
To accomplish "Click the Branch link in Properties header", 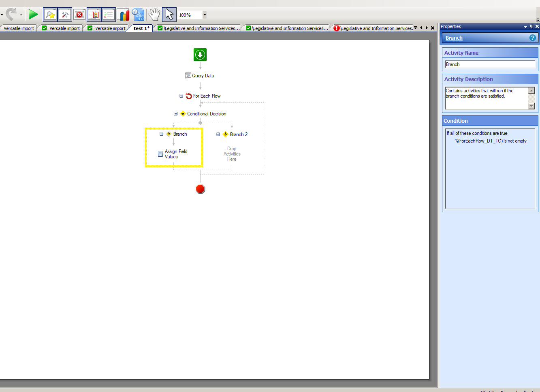I will click(x=454, y=38).
